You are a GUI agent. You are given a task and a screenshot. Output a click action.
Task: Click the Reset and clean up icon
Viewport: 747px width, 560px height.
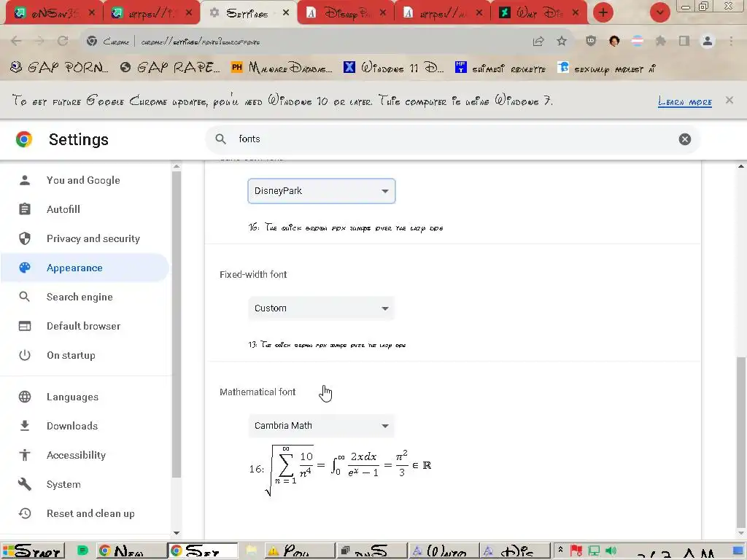25,513
